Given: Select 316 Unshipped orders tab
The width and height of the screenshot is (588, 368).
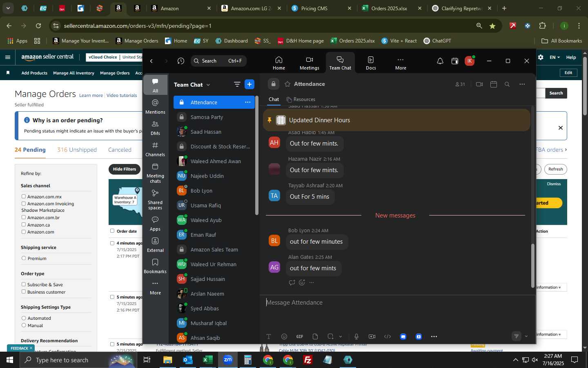Looking at the screenshot, I should (77, 150).
